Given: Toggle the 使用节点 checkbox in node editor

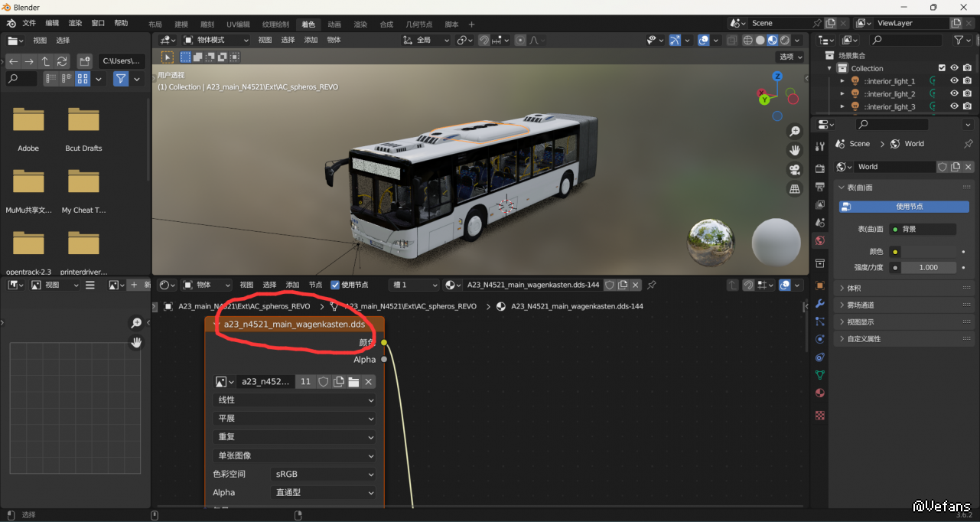Looking at the screenshot, I should pos(335,285).
